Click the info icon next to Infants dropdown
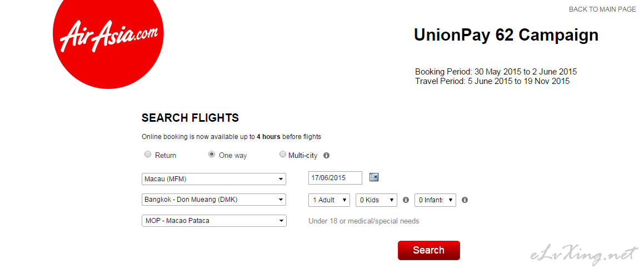 click(x=465, y=200)
